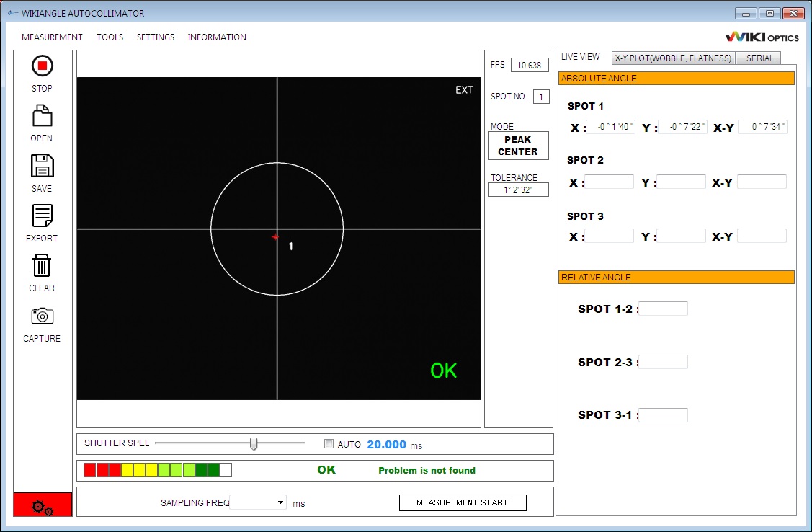Click the SAVE floppy disk icon
This screenshot has width=812, height=532.
click(42, 166)
